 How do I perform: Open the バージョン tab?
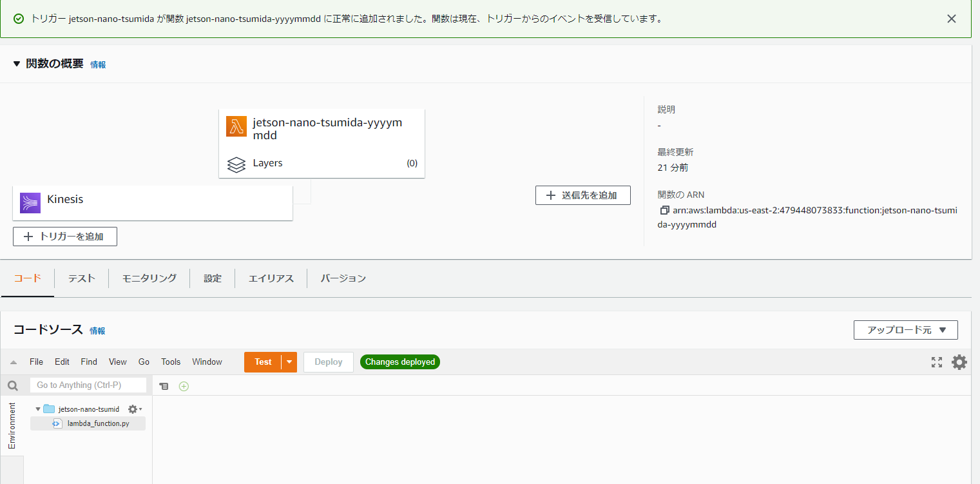pos(343,278)
